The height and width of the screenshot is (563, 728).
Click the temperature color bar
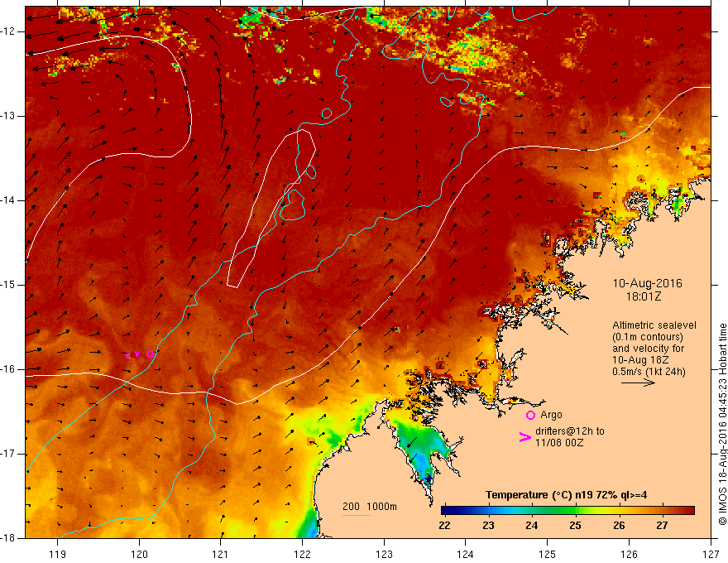pos(568,511)
